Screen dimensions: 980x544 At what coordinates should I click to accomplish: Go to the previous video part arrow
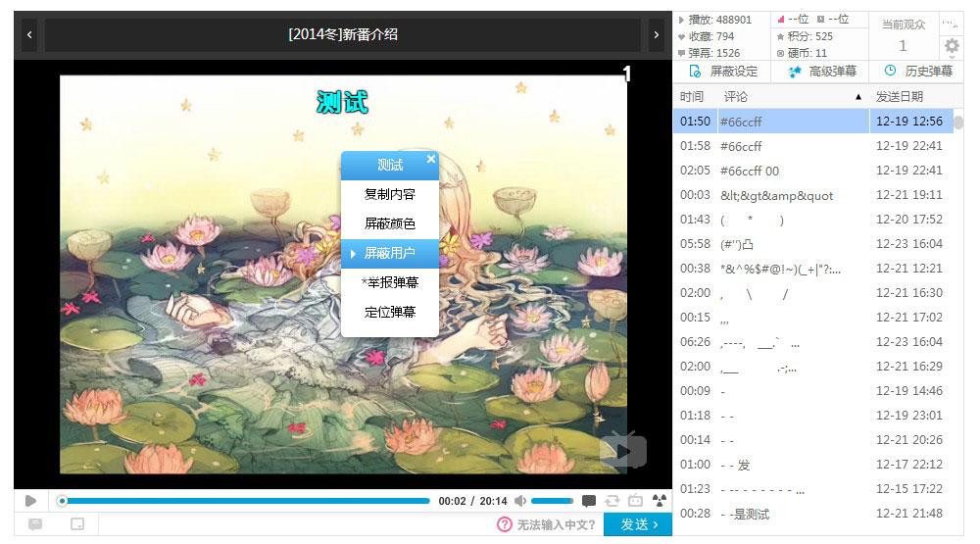pos(29,35)
